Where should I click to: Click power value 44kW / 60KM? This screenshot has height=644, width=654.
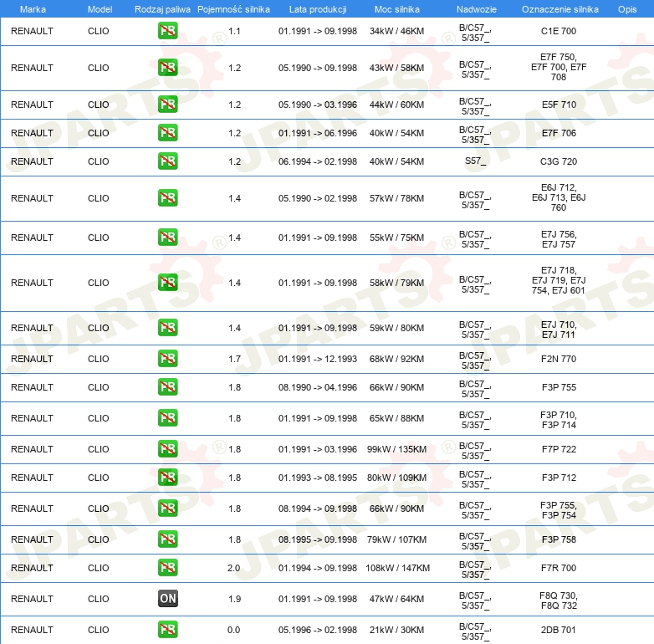[x=396, y=105]
